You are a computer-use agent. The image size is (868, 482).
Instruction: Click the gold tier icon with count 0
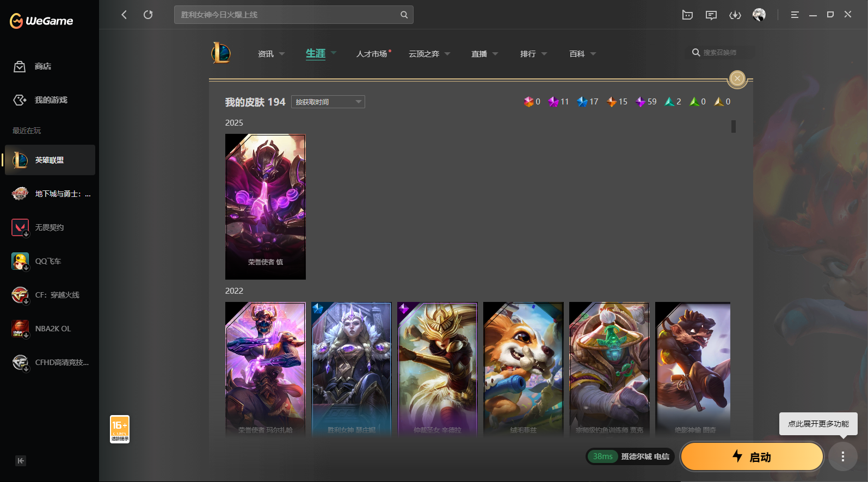click(719, 102)
